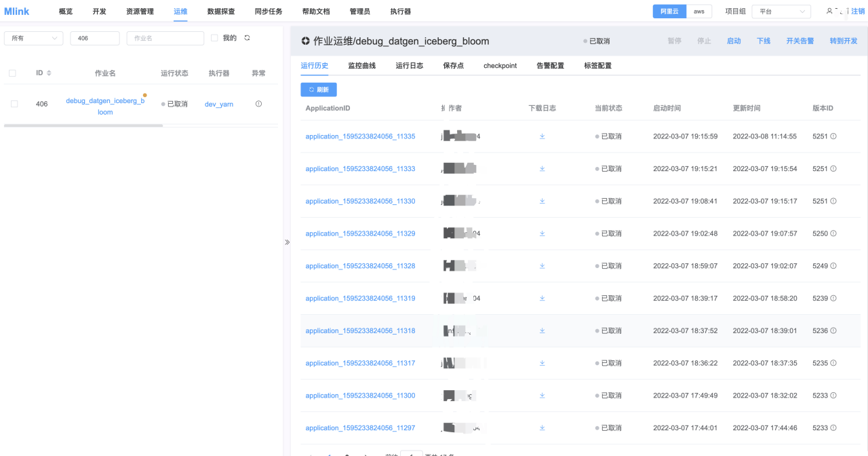Show version 5239 info icon
The height and width of the screenshot is (456, 868).
(833, 299)
